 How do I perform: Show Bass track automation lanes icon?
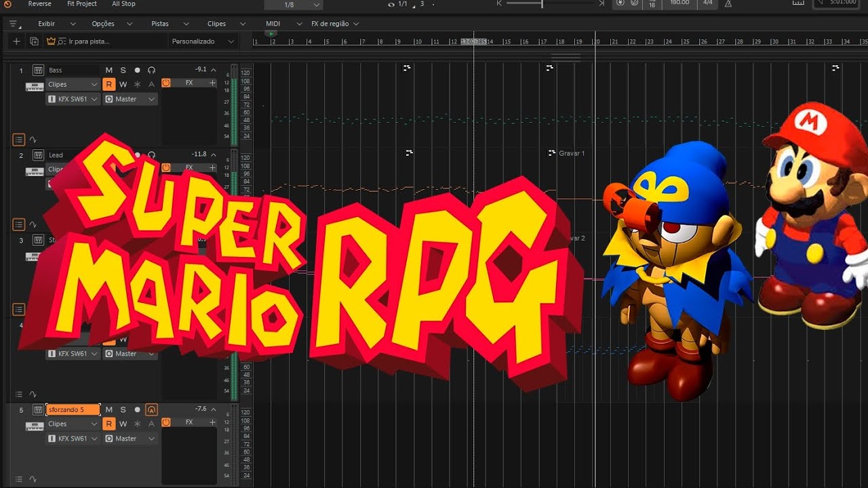tap(33, 140)
